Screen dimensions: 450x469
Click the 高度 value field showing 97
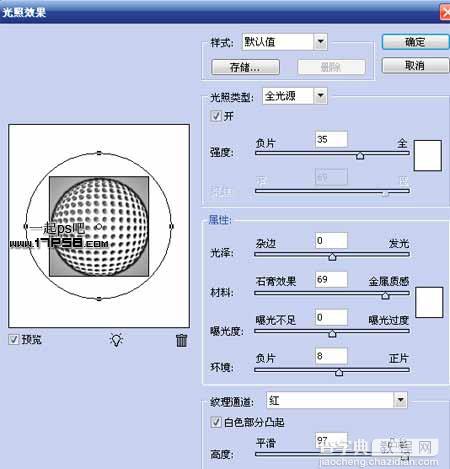coord(331,441)
